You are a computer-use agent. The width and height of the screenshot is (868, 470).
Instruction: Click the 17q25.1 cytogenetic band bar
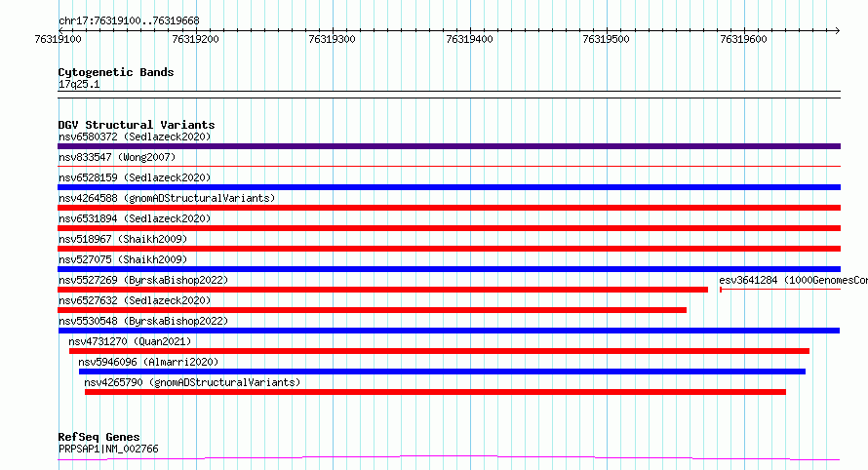pyautogui.click(x=449, y=95)
